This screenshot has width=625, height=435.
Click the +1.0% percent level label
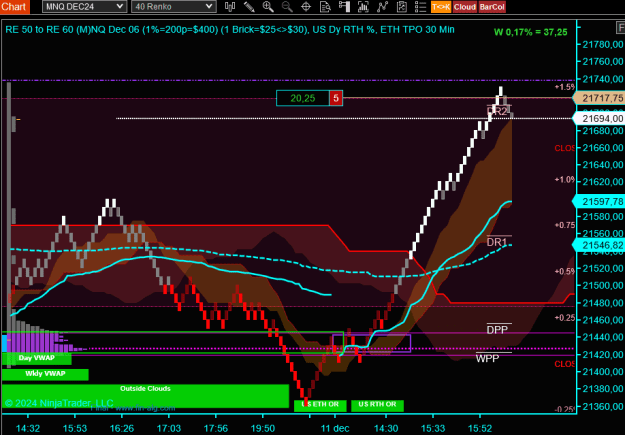(565, 180)
